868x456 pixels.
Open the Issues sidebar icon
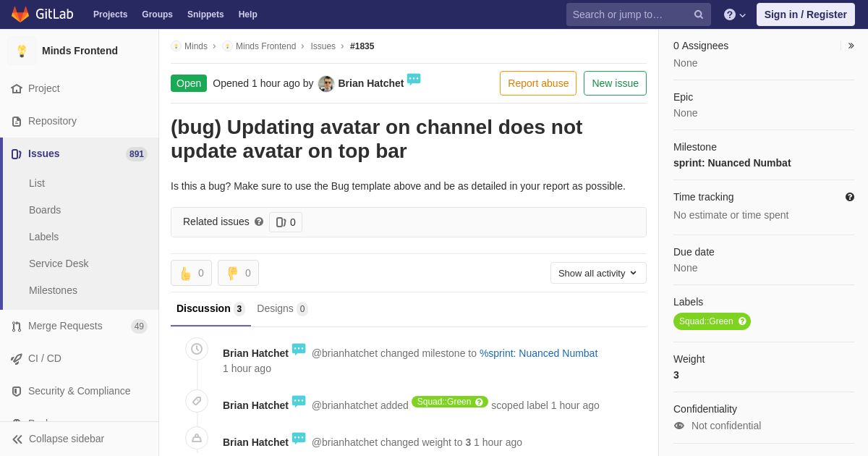pos(17,153)
